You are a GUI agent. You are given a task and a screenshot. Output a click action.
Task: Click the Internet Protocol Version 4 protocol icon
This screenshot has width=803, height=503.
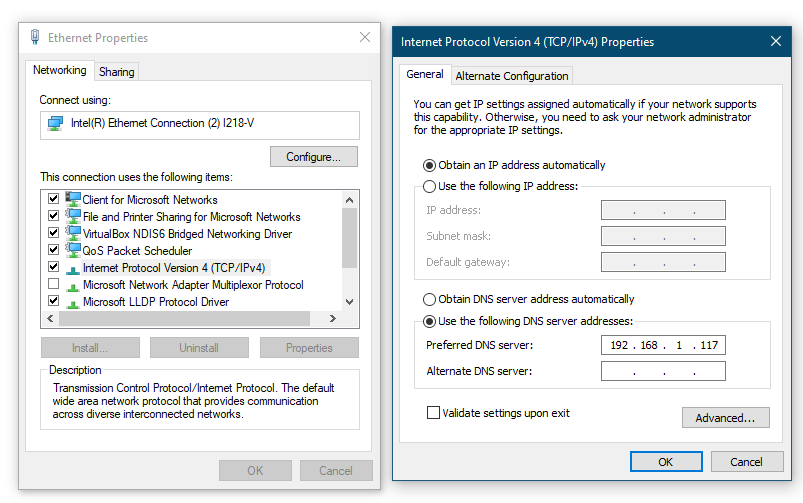tap(73, 269)
